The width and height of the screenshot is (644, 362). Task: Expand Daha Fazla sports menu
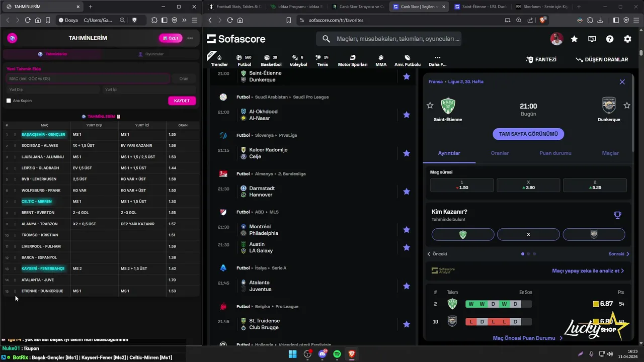coord(437,60)
